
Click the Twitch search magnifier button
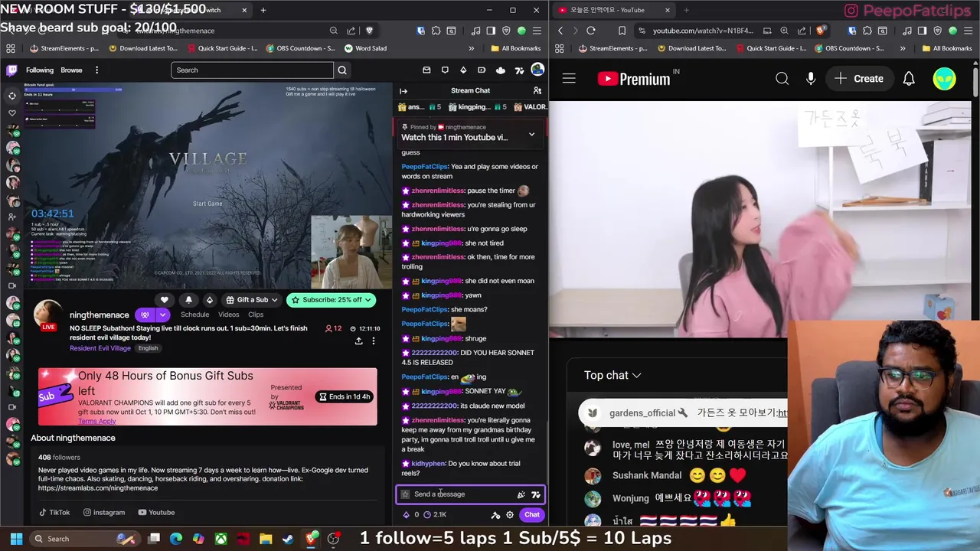coord(342,70)
